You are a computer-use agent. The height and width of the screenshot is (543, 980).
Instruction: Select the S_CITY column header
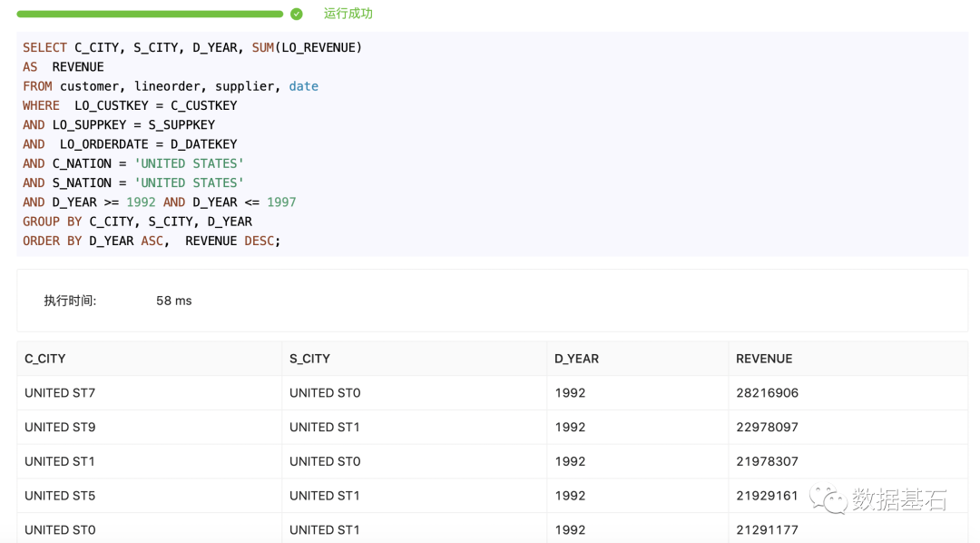(x=309, y=359)
